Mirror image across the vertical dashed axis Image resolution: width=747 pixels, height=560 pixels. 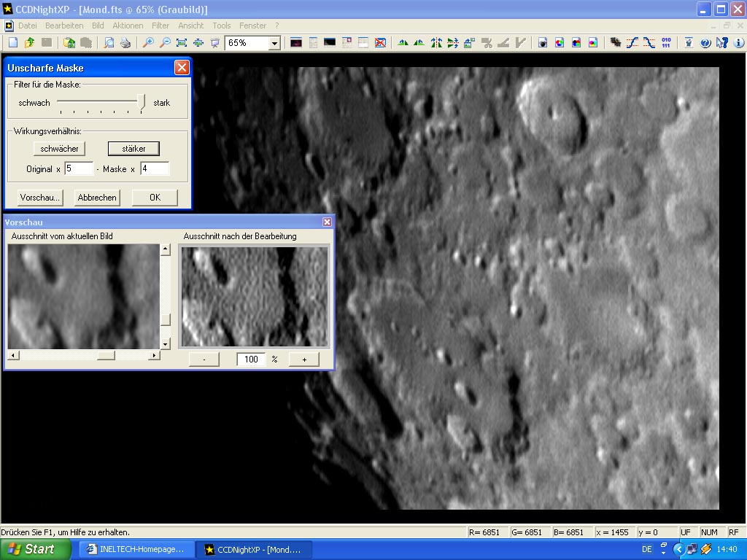[x=436, y=43]
